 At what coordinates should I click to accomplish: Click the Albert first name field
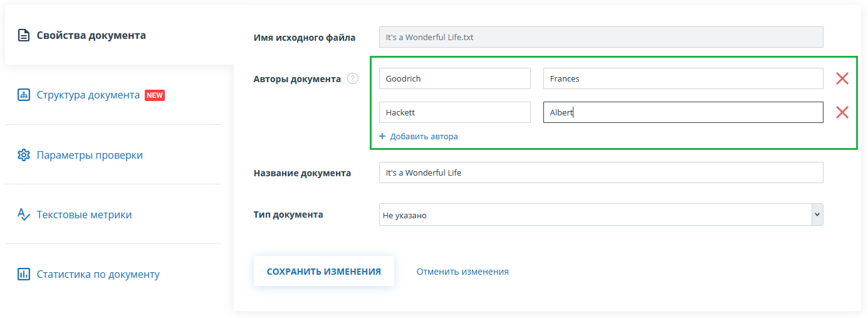(x=682, y=112)
